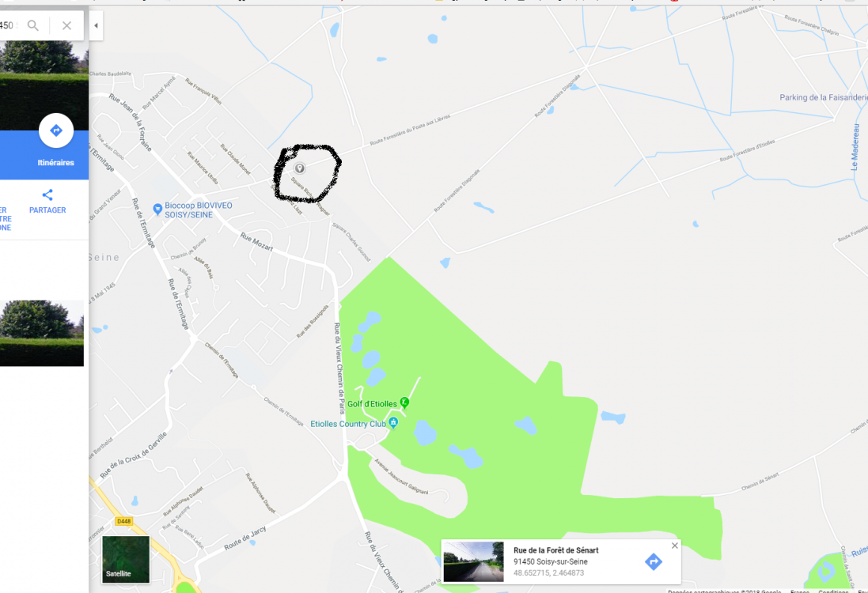Click the search input field
The width and height of the screenshot is (868, 593).
(x=9, y=25)
